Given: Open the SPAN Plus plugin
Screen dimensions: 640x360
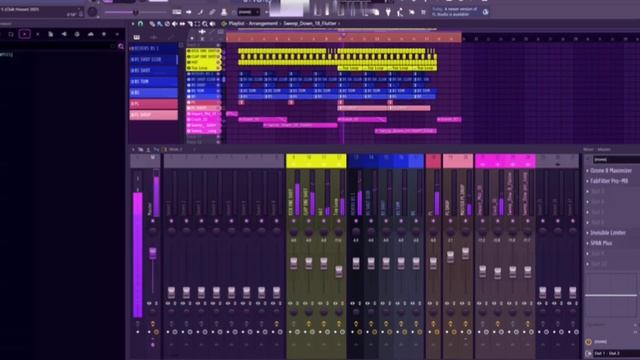Looking at the screenshot, I should pyautogui.click(x=601, y=243).
